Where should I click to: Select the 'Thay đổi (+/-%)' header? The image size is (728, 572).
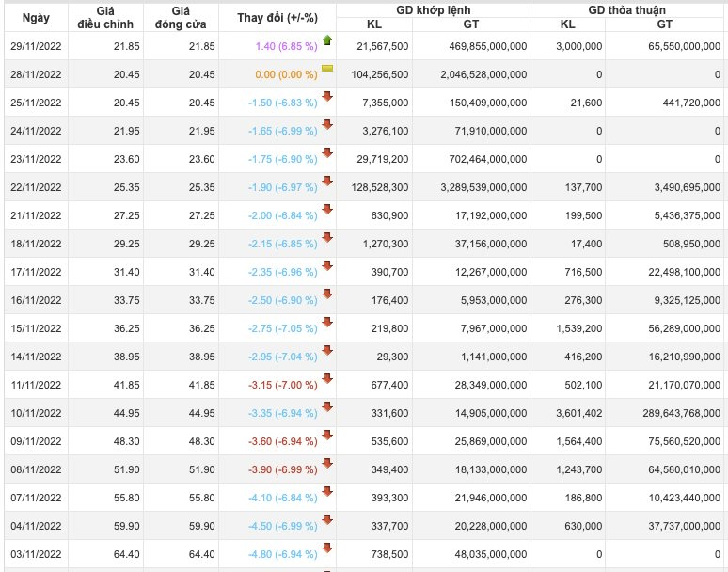[x=277, y=18]
